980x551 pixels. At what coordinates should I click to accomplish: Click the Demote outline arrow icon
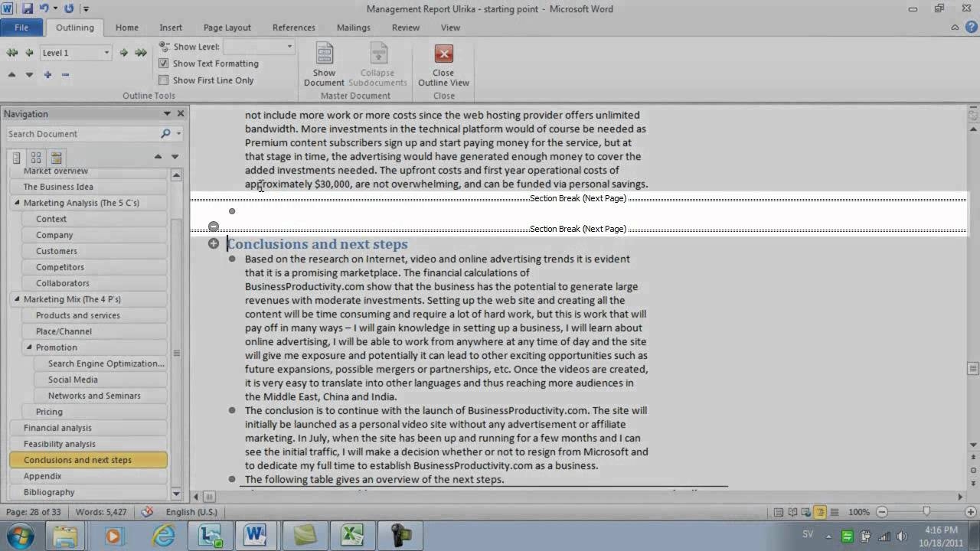pyautogui.click(x=123, y=53)
